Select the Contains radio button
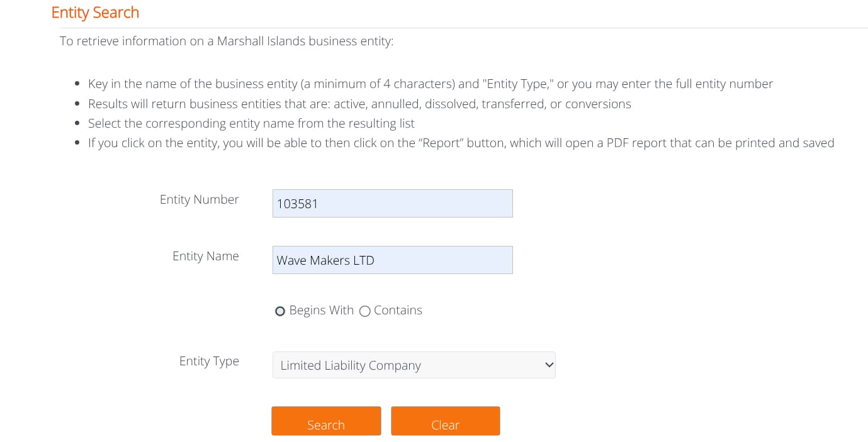The image size is (868, 442). click(364, 311)
